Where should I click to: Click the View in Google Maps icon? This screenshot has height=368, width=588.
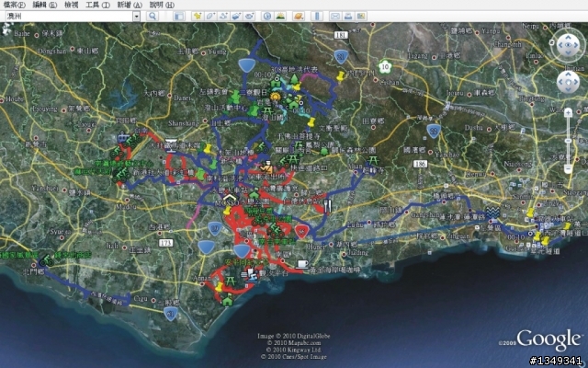coord(361,16)
